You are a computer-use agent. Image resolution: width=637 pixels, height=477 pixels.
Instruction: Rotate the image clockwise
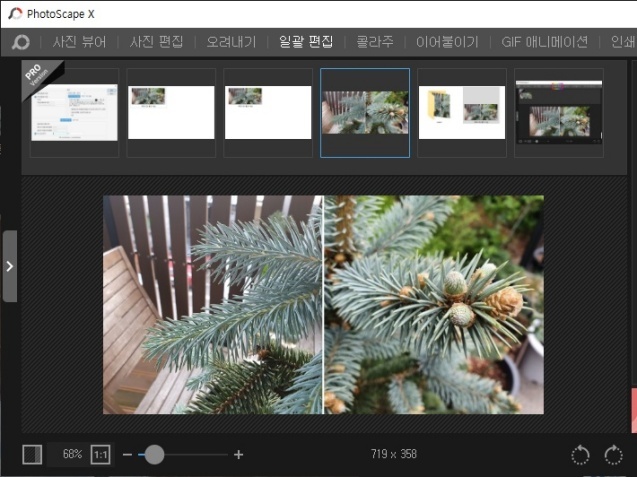(x=613, y=455)
